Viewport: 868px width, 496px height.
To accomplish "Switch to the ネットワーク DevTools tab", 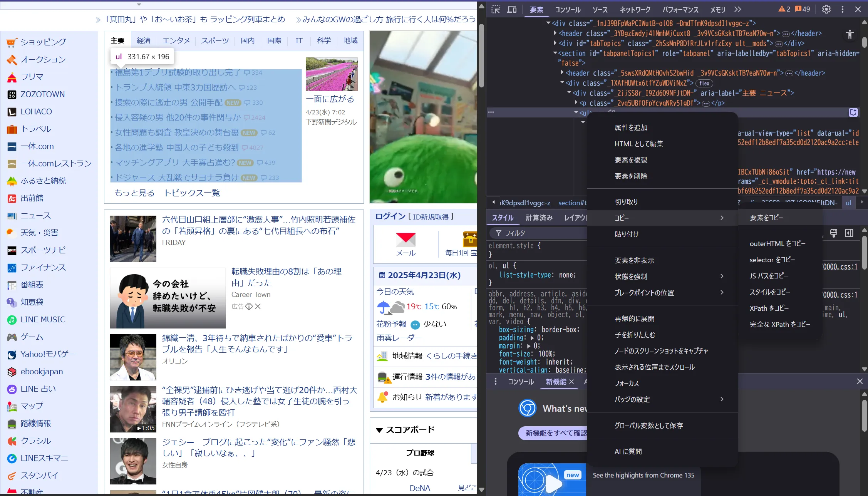I will (635, 10).
